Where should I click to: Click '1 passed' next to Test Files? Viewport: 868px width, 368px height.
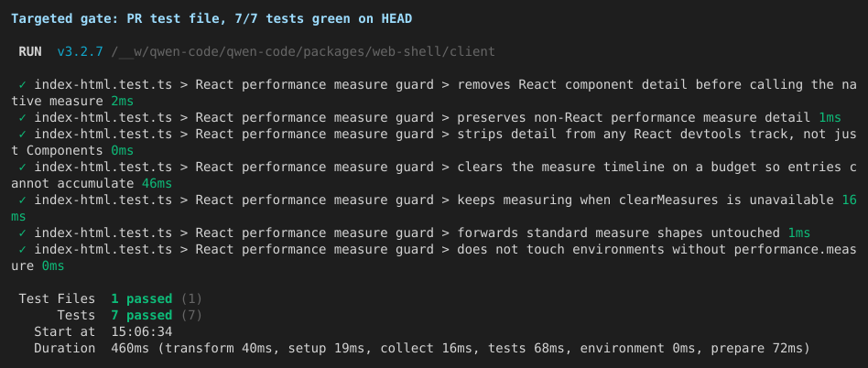pyautogui.click(x=142, y=298)
